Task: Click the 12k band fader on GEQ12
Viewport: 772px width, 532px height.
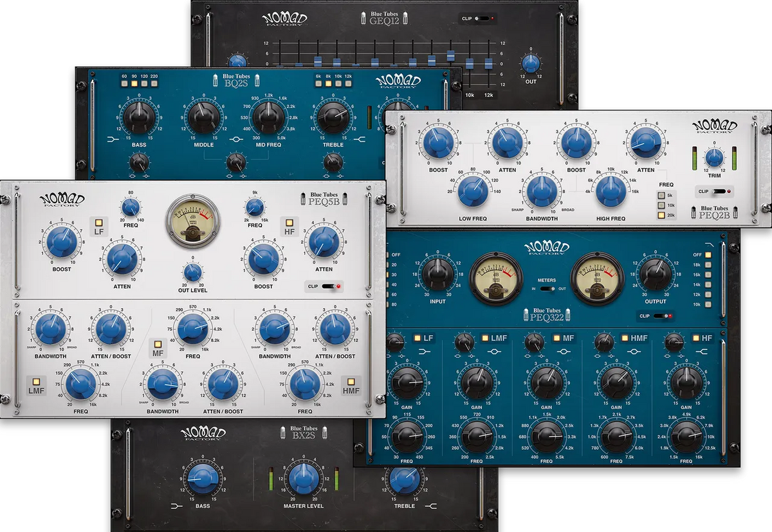Action: [488, 64]
